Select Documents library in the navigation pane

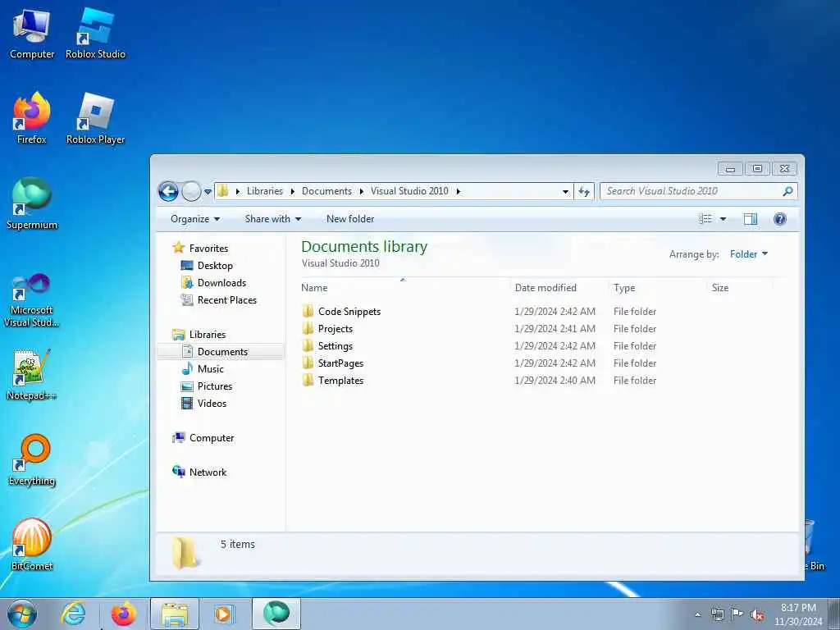[221, 351]
